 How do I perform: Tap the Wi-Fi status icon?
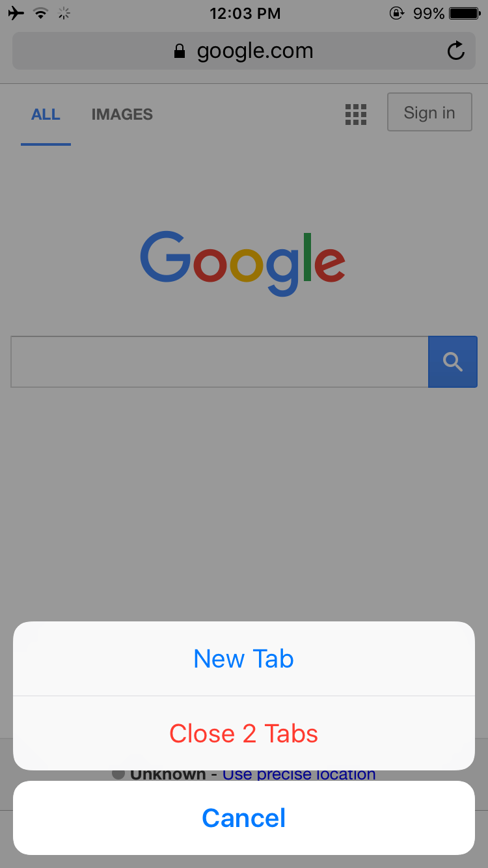tap(41, 13)
